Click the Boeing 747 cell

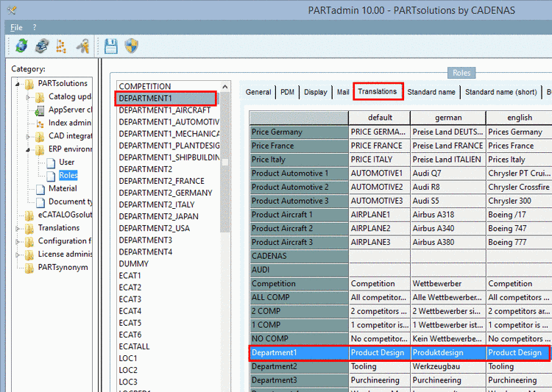[519, 229]
